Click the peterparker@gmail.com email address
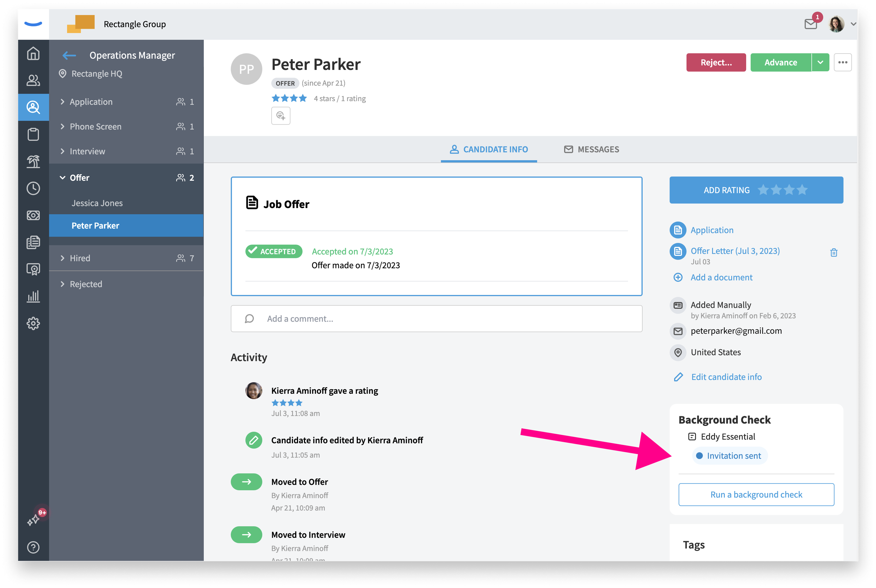The width and height of the screenshot is (876, 588). (x=736, y=331)
